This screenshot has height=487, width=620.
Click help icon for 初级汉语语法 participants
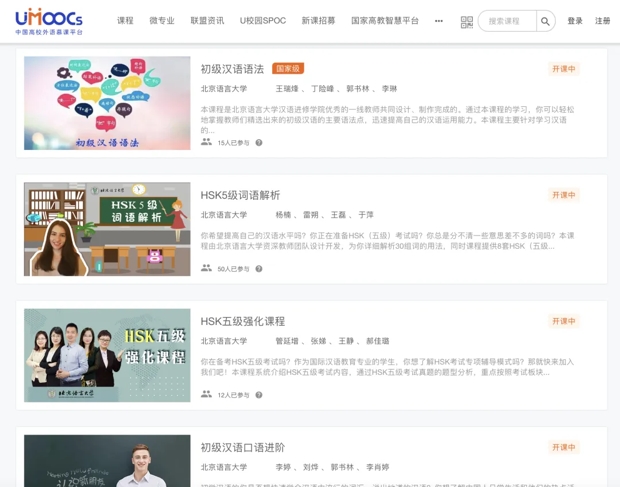(259, 143)
